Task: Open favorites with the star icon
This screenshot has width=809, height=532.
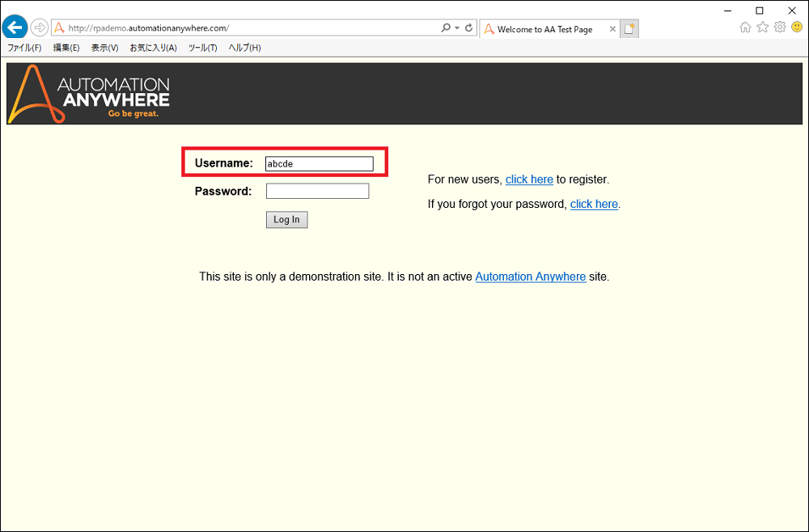Action: [762, 27]
